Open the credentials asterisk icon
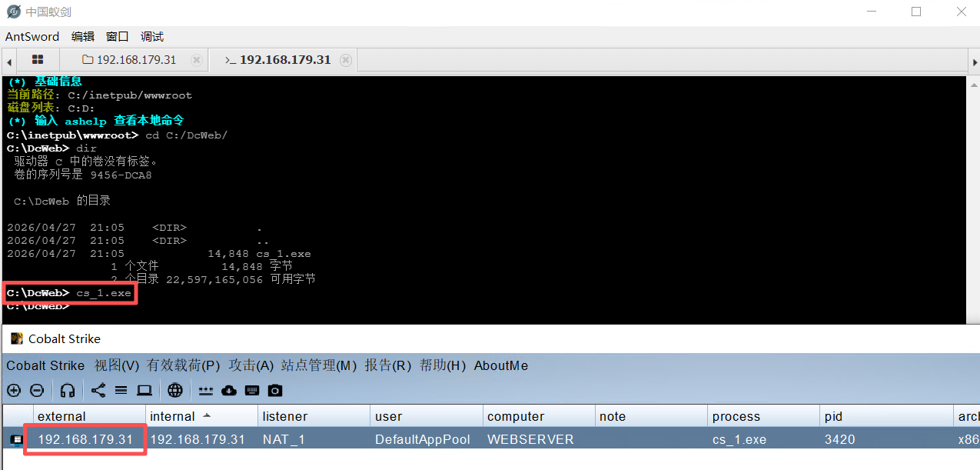The width and height of the screenshot is (980, 470). coord(205,391)
